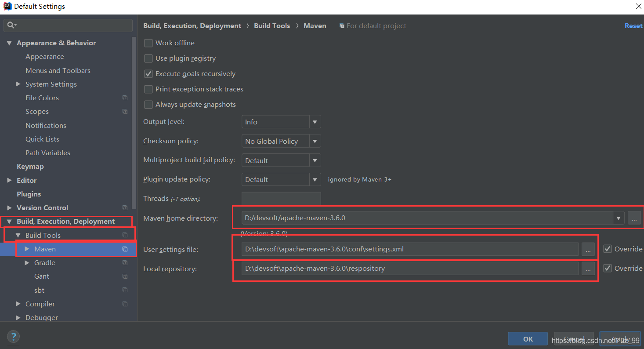
Task: Click the Cancel button
Action: [x=574, y=339]
